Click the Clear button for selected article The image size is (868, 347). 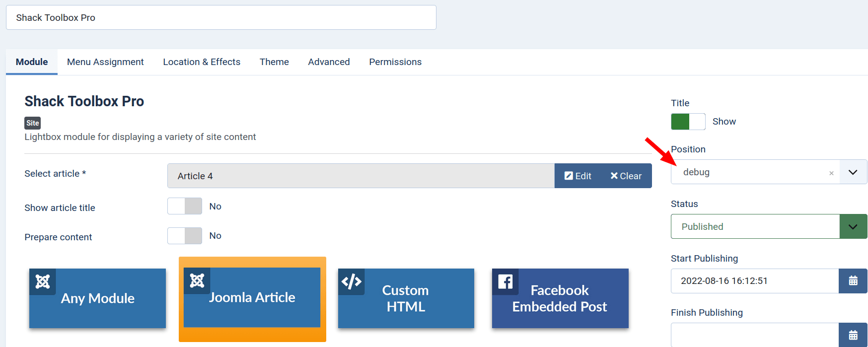(x=626, y=176)
